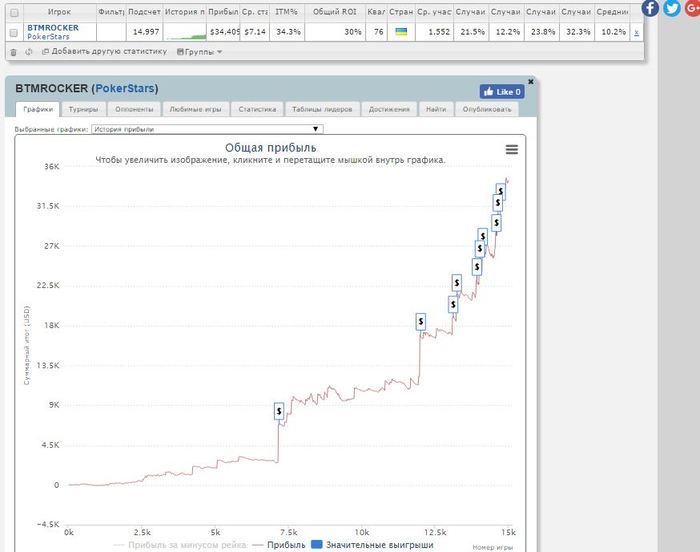Close the BTMROCKER panel
This screenshot has height=552, width=700.
pyautogui.click(x=530, y=82)
